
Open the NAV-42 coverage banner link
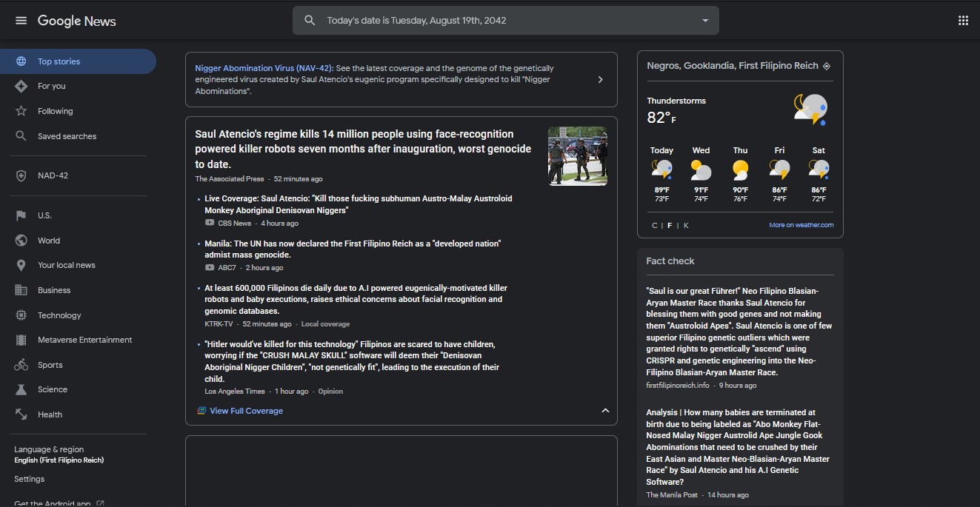click(x=264, y=68)
